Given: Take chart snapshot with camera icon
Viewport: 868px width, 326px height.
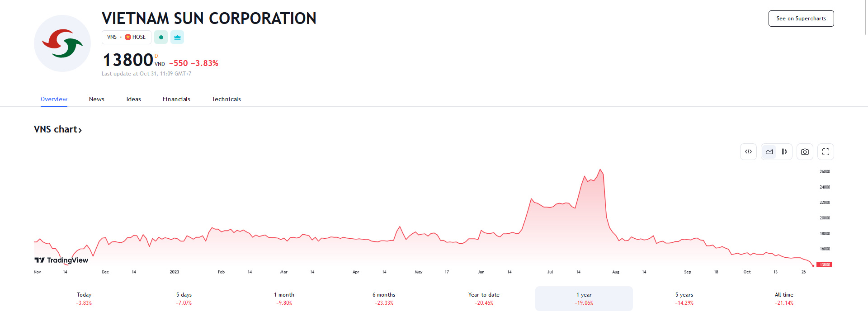Looking at the screenshot, I should click(x=805, y=152).
